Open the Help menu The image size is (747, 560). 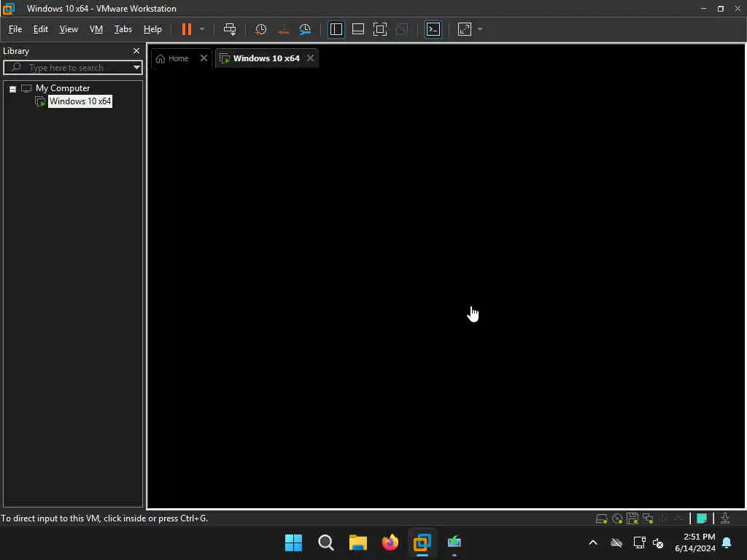pyautogui.click(x=152, y=29)
